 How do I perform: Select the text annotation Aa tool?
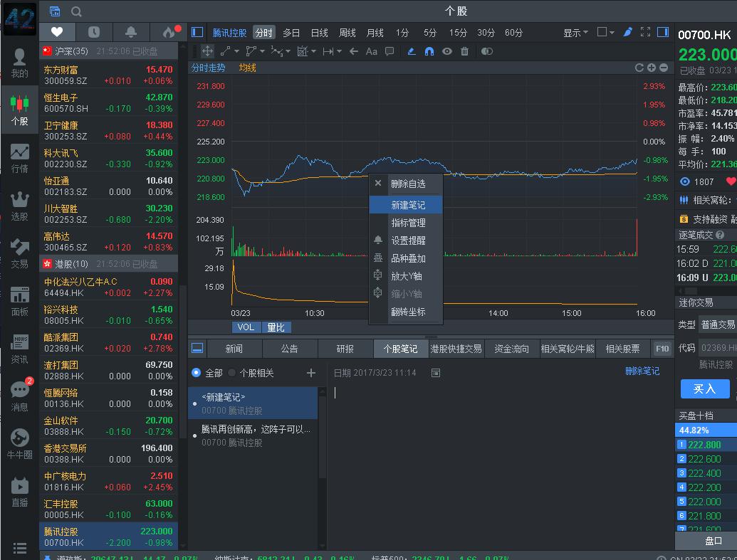point(371,51)
